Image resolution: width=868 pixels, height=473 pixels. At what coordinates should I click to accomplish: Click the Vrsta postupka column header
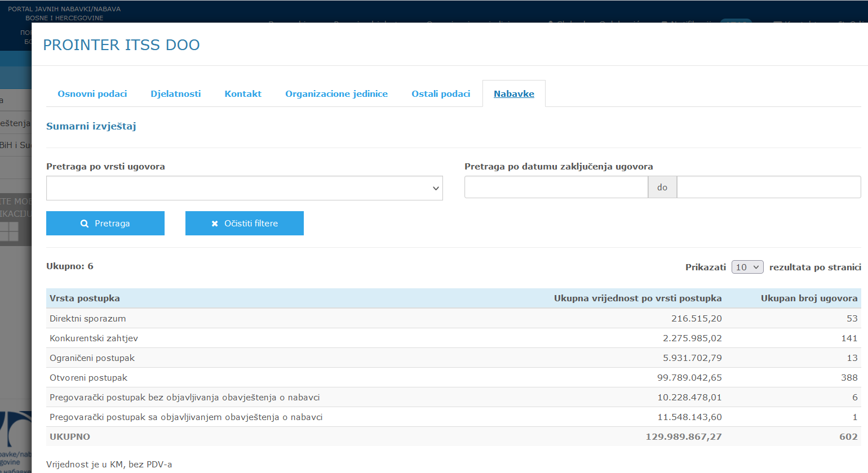click(x=85, y=298)
